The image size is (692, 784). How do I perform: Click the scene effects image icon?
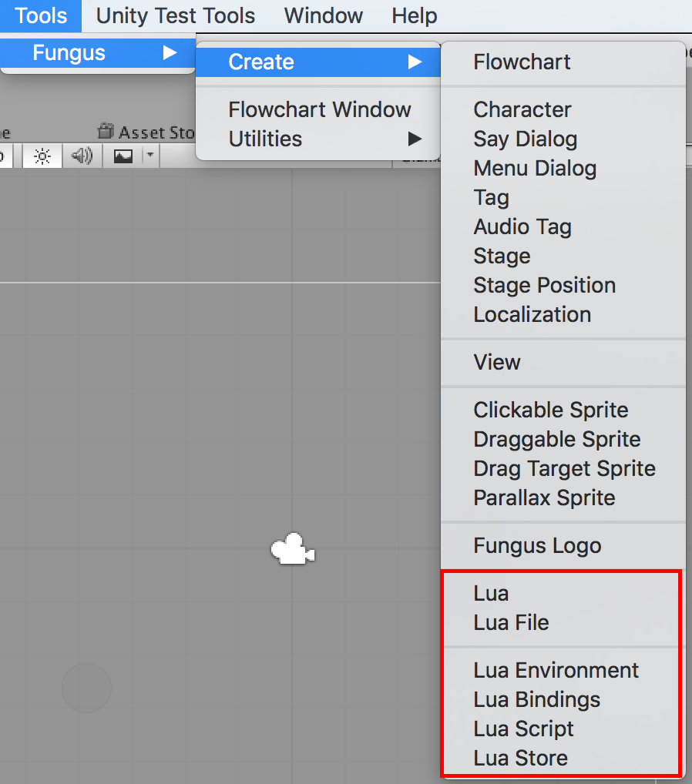point(123,156)
